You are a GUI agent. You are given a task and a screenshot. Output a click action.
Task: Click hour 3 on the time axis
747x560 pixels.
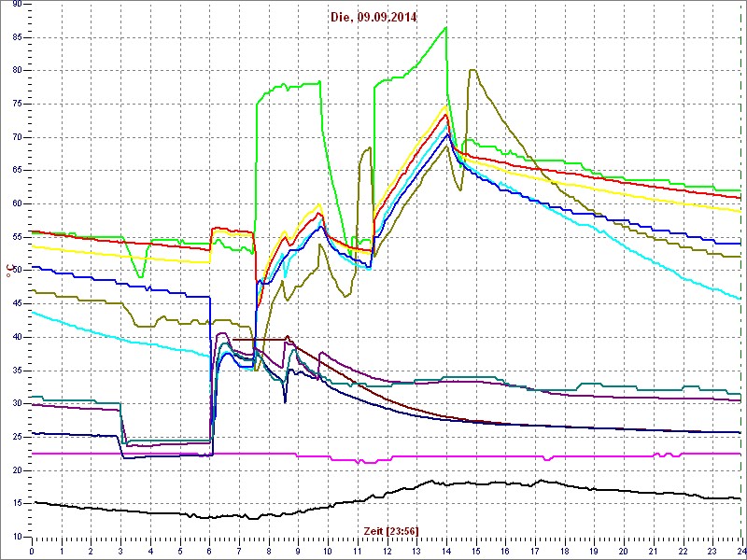(120, 551)
